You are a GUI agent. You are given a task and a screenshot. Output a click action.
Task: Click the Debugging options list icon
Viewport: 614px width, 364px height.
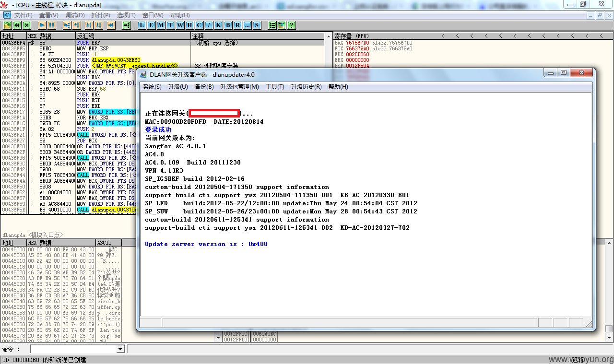coord(272,25)
